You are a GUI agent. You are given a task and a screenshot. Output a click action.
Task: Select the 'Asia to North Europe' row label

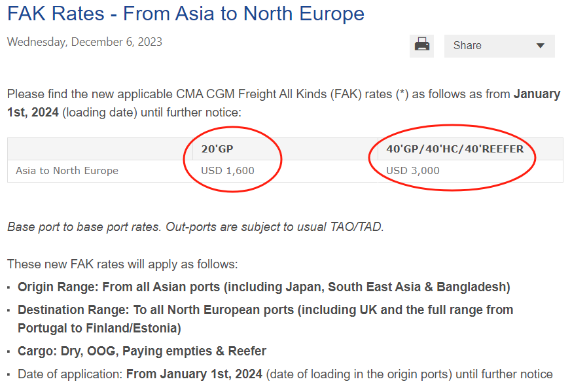click(x=67, y=171)
